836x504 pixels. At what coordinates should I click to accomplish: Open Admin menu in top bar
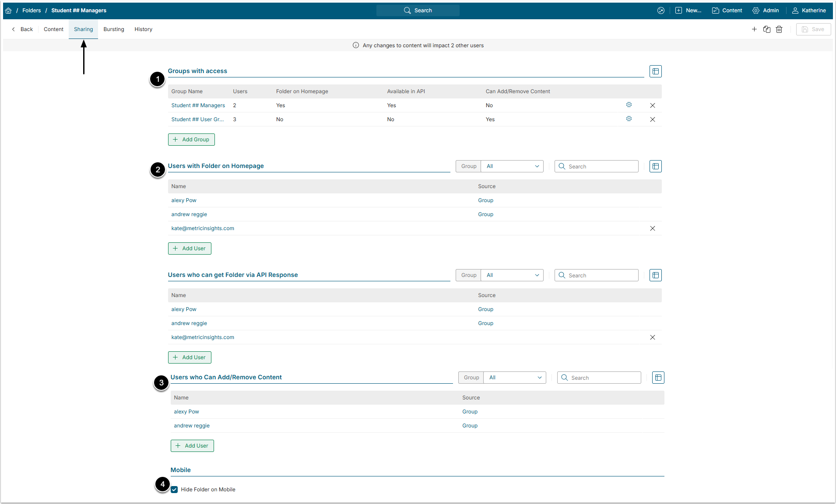click(x=766, y=10)
